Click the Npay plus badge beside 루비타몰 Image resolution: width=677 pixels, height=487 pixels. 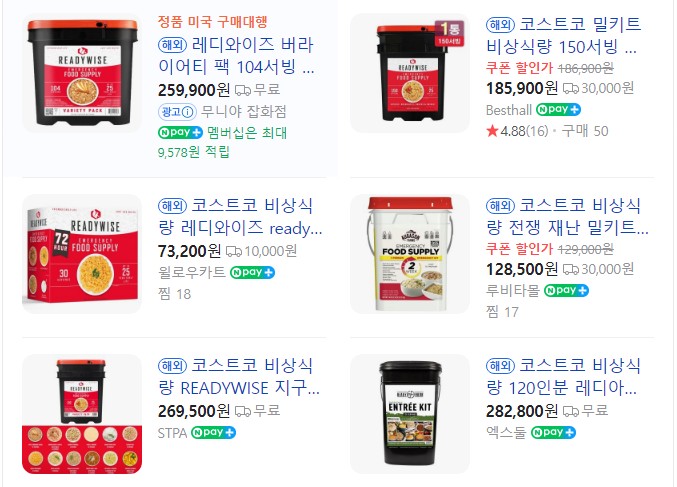click(x=566, y=290)
